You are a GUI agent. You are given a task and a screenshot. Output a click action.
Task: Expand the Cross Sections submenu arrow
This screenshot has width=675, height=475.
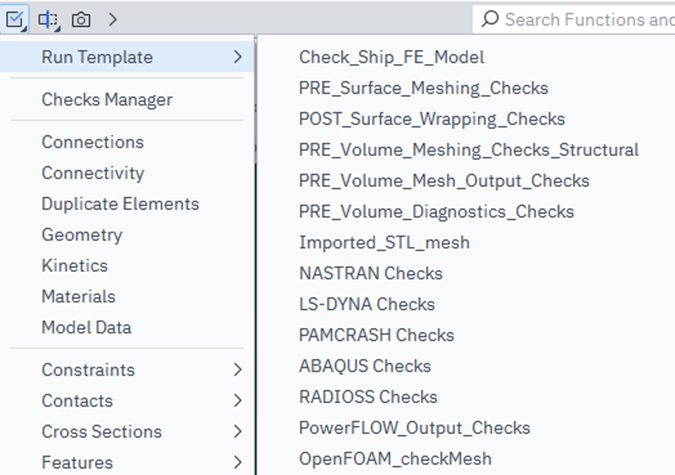pyautogui.click(x=237, y=432)
